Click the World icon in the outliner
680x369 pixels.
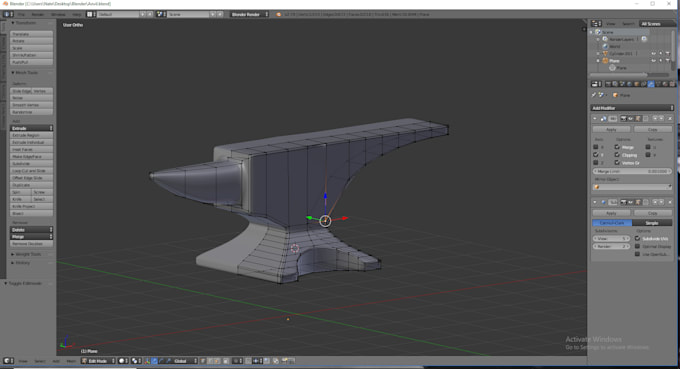tap(605, 46)
